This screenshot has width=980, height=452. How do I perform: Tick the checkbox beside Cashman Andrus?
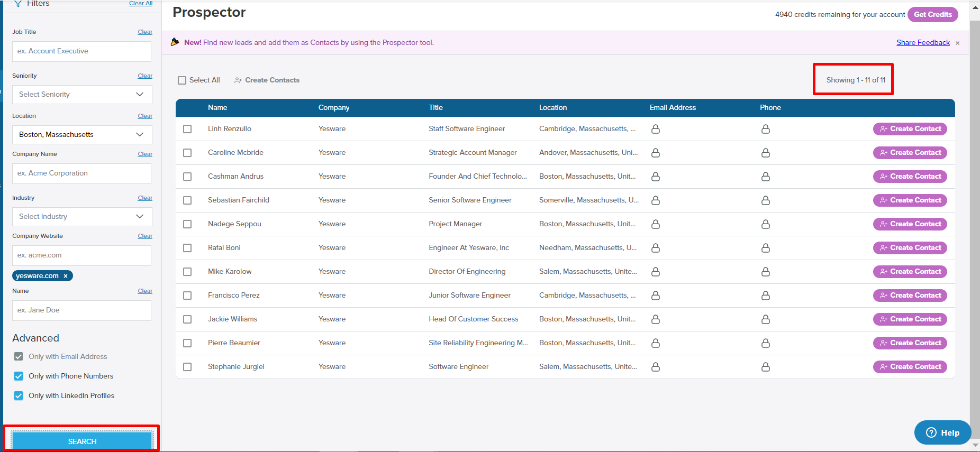pos(187,177)
